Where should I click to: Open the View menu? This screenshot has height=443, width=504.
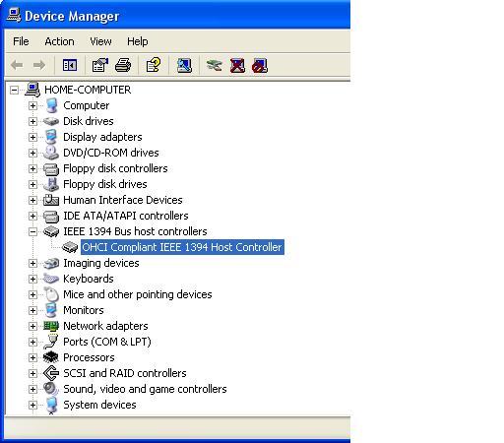point(100,41)
